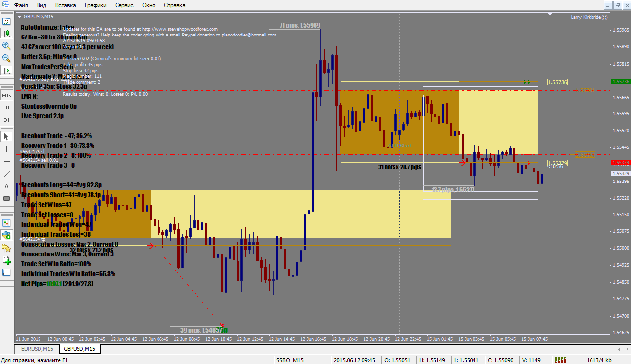The image size is (631, 364).
Task: Select the rectangle label tool
Action: (6, 198)
